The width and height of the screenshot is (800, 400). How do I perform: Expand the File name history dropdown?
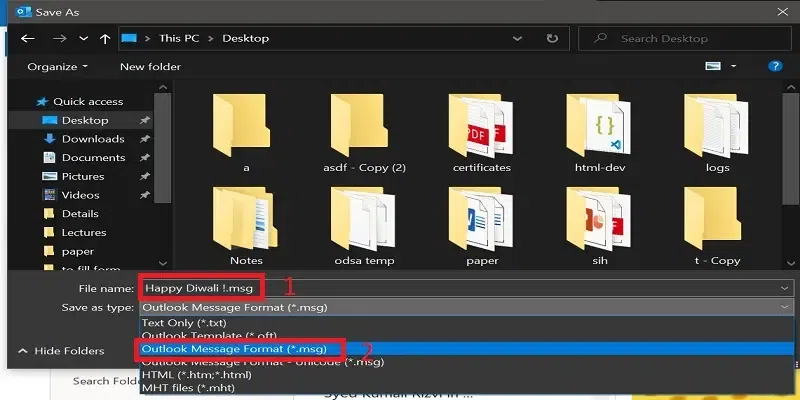[785, 288]
